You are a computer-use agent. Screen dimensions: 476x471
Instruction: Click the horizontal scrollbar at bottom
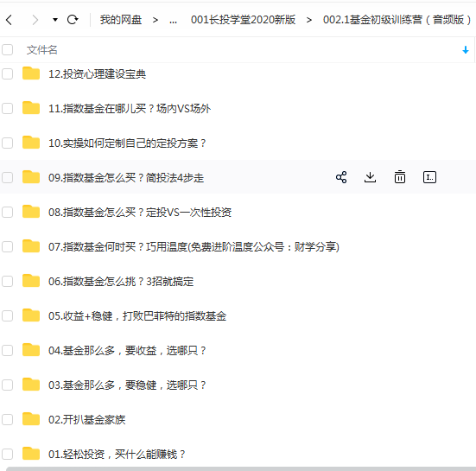click(x=241, y=469)
